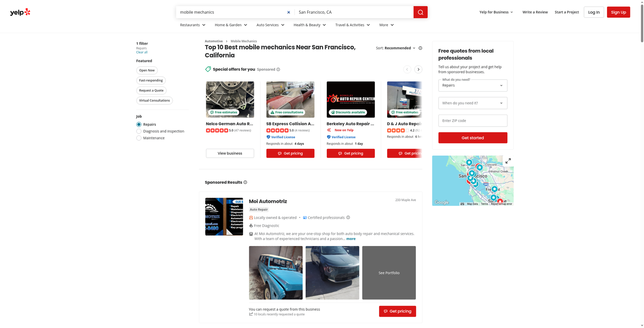Click the Sponsored info icon beside special offers
Image resolution: width=644 pixels, height=328 pixels.
278,69
